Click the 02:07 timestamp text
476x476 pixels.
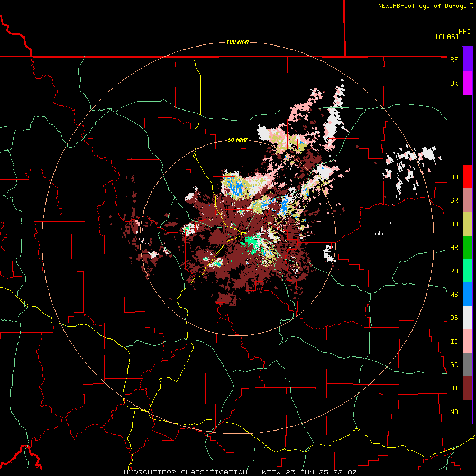(x=344, y=472)
